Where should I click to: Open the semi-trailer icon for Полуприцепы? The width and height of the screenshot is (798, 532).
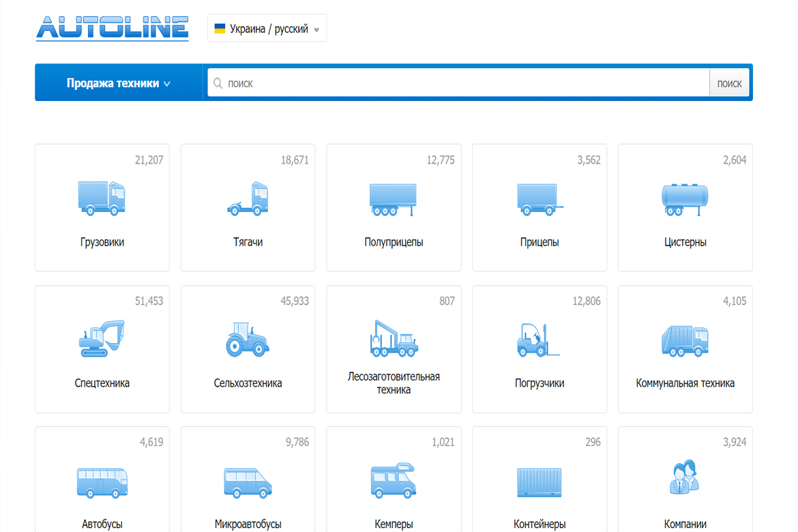click(x=394, y=198)
